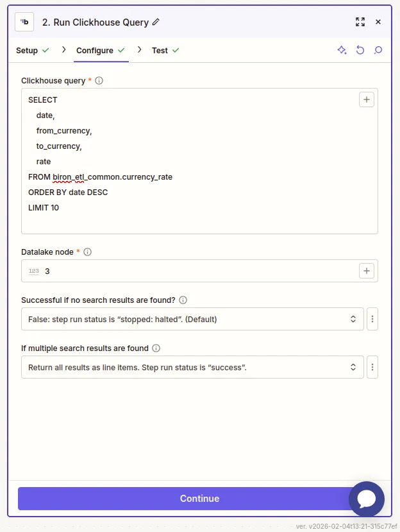
Task: Open the 'If multiple search results' dropdown
Action: pos(192,367)
